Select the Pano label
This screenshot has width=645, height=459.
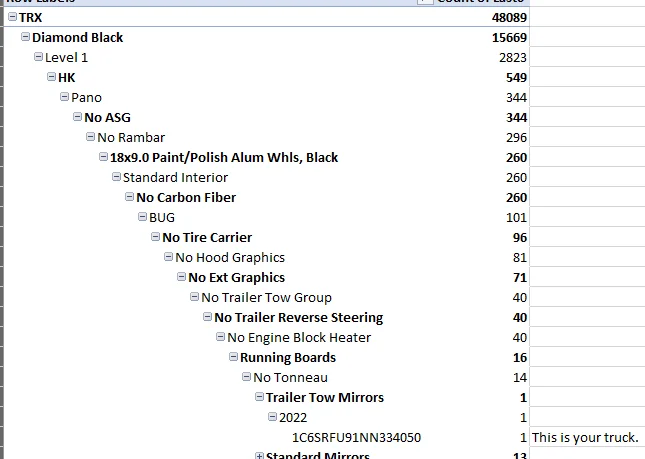(86, 97)
